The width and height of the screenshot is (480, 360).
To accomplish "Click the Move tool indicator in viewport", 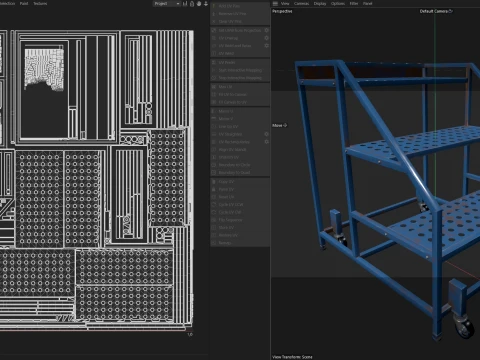I will [280, 125].
